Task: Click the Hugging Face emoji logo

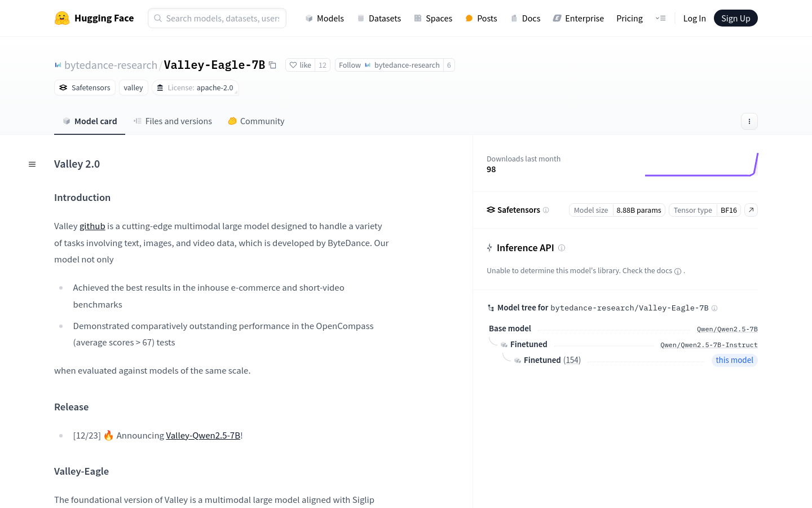Action: pos(62,18)
